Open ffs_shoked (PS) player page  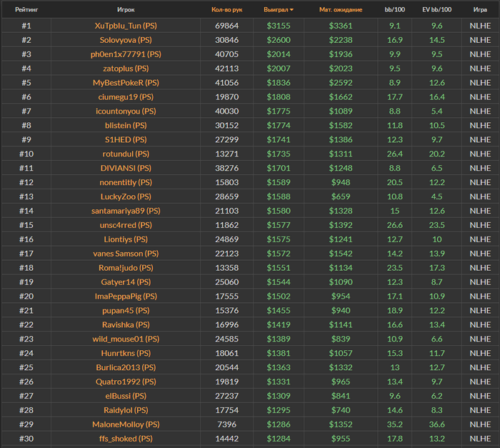tap(126, 439)
